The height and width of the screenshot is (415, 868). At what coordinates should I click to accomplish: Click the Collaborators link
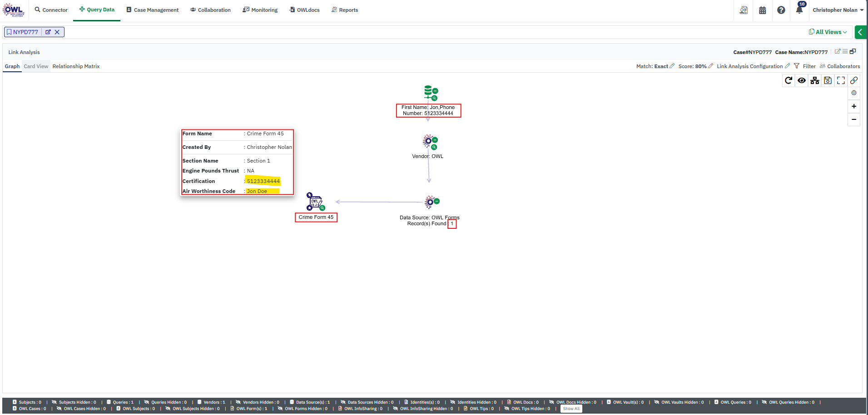(x=840, y=66)
